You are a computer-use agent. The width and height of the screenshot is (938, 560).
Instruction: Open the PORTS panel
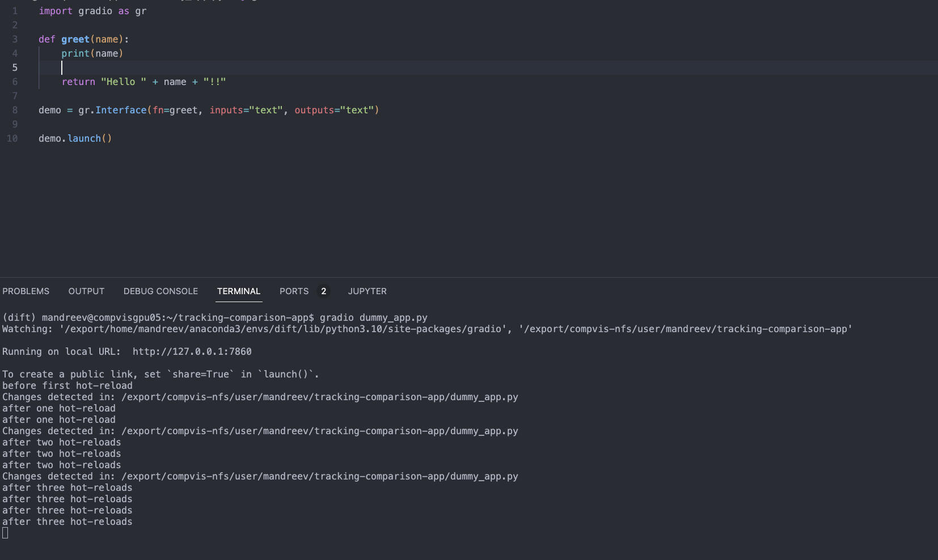coord(294,291)
